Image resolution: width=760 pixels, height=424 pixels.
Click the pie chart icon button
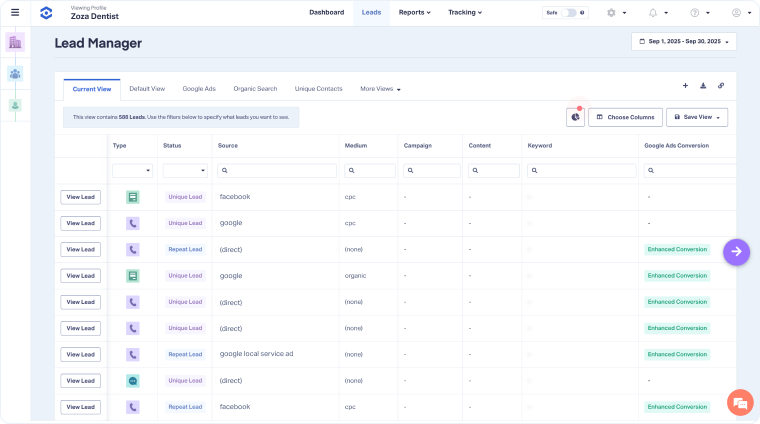pyautogui.click(x=575, y=117)
